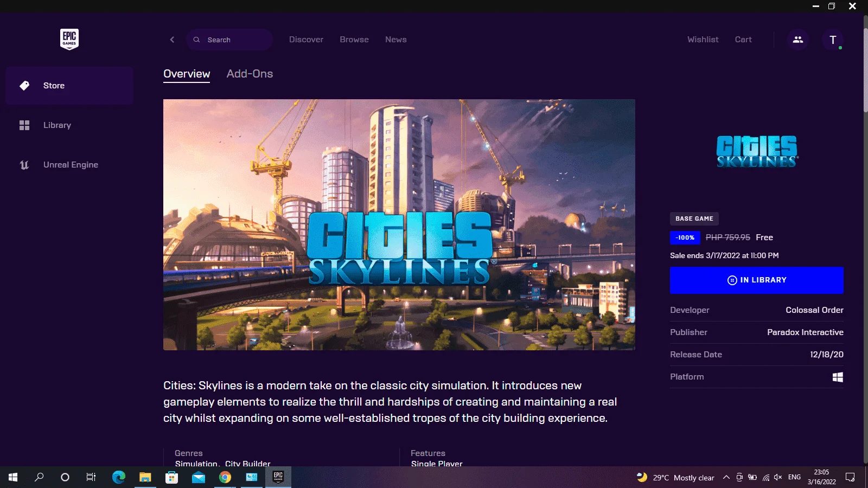Open the Browse section
Image resolution: width=868 pixels, height=488 pixels.
(354, 40)
